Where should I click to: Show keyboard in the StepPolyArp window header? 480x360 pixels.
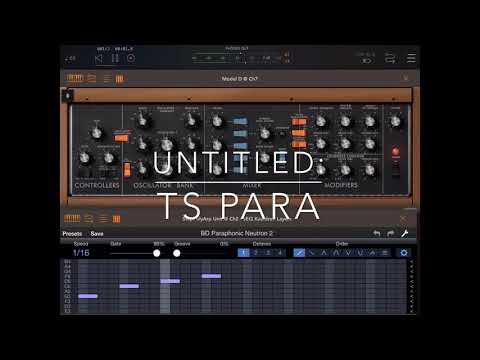pos(72,218)
